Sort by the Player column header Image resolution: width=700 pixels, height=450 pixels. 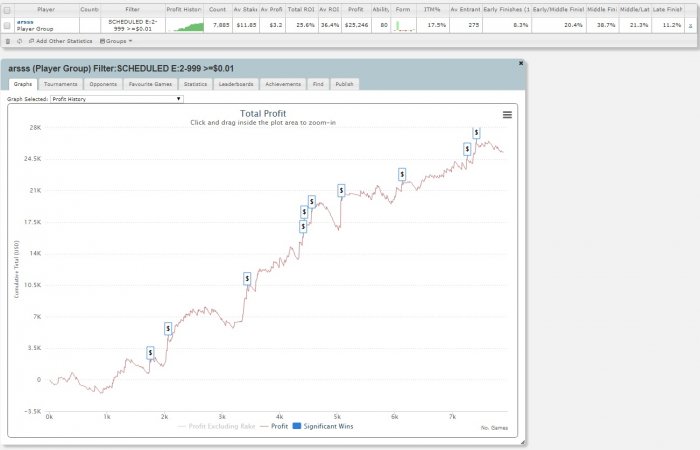[46, 9]
